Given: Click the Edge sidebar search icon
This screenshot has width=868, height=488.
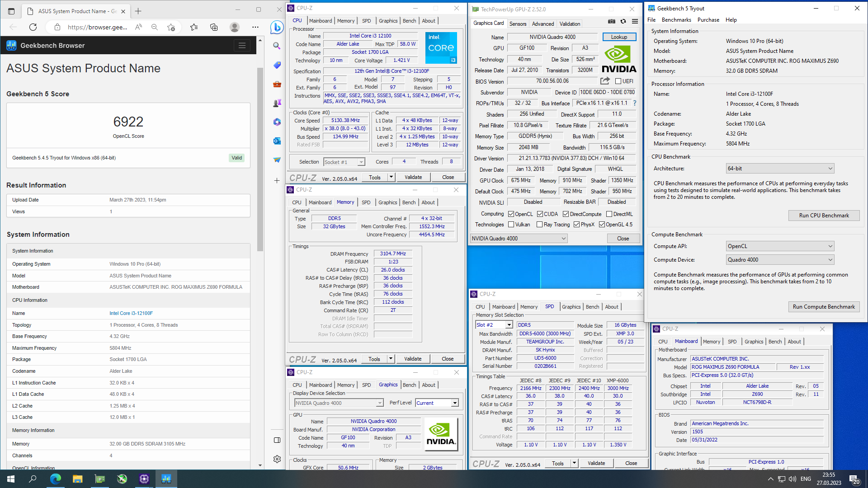Looking at the screenshot, I should (277, 46).
